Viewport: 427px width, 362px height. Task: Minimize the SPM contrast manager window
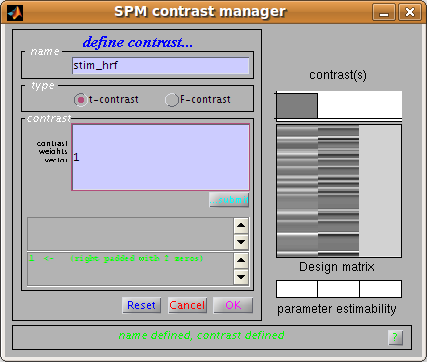click(x=384, y=13)
